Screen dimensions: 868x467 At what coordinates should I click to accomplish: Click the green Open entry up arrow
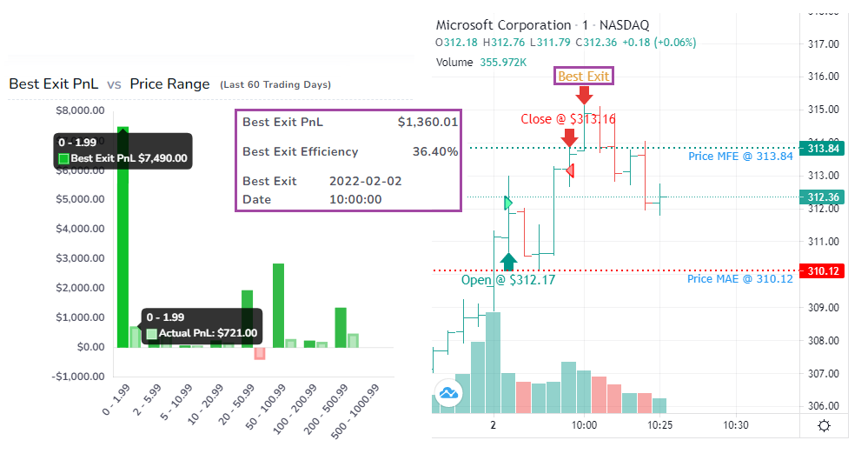point(508,261)
